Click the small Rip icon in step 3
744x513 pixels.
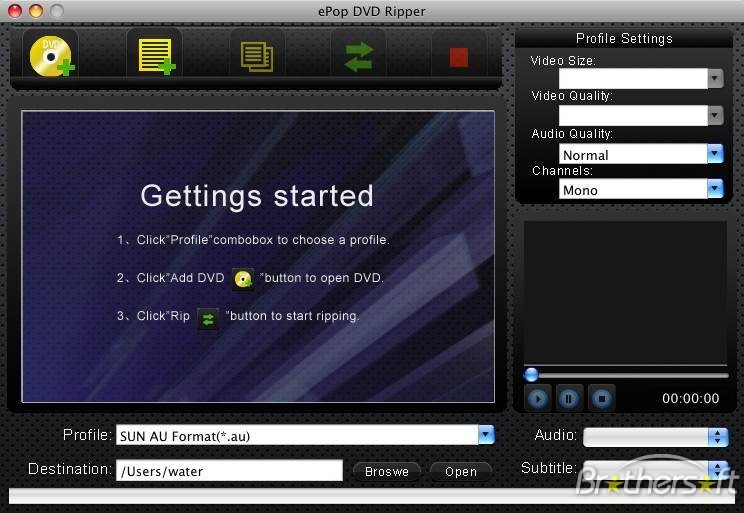point(208,319)
